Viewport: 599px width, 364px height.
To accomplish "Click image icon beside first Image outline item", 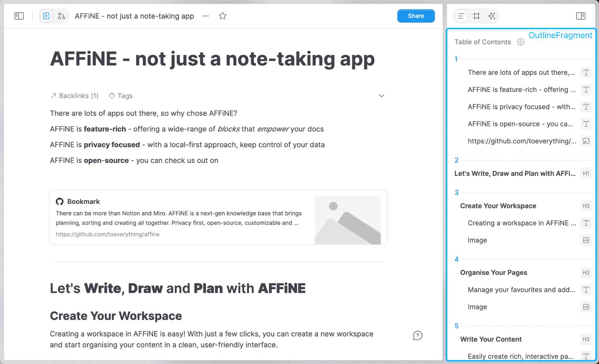I will [586, 240].
